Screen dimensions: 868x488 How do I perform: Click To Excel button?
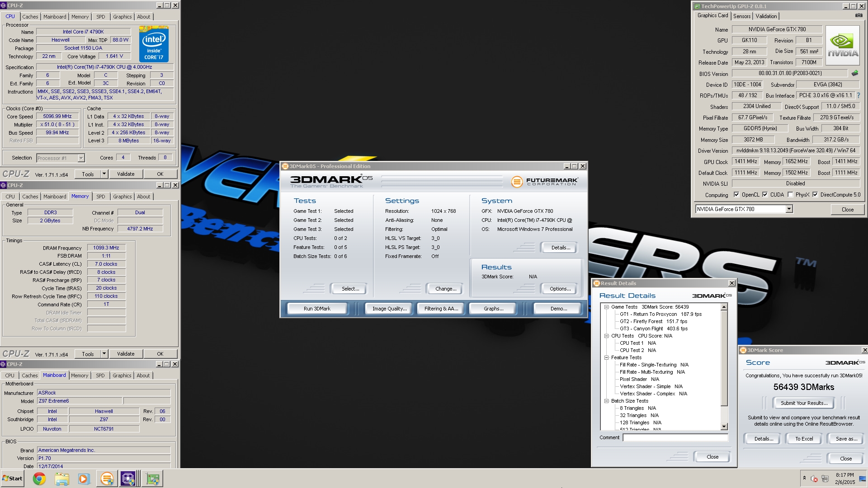tap(804, 439)
